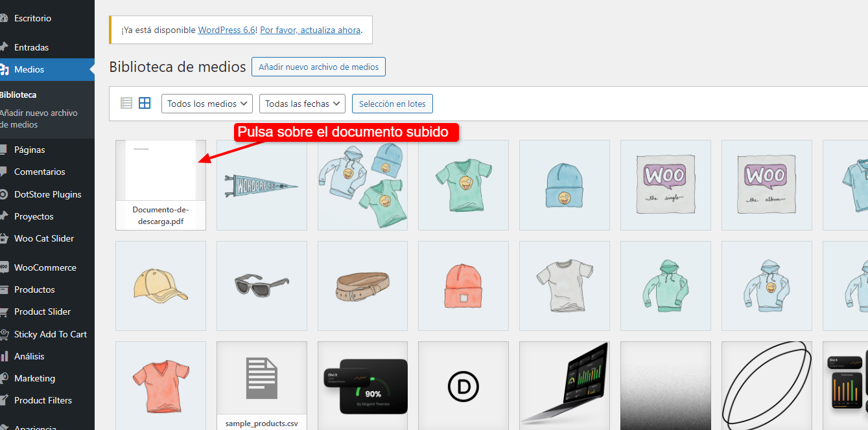Click the Entradas pin icon
Viewport: 868px width, 430px height.
3,47
